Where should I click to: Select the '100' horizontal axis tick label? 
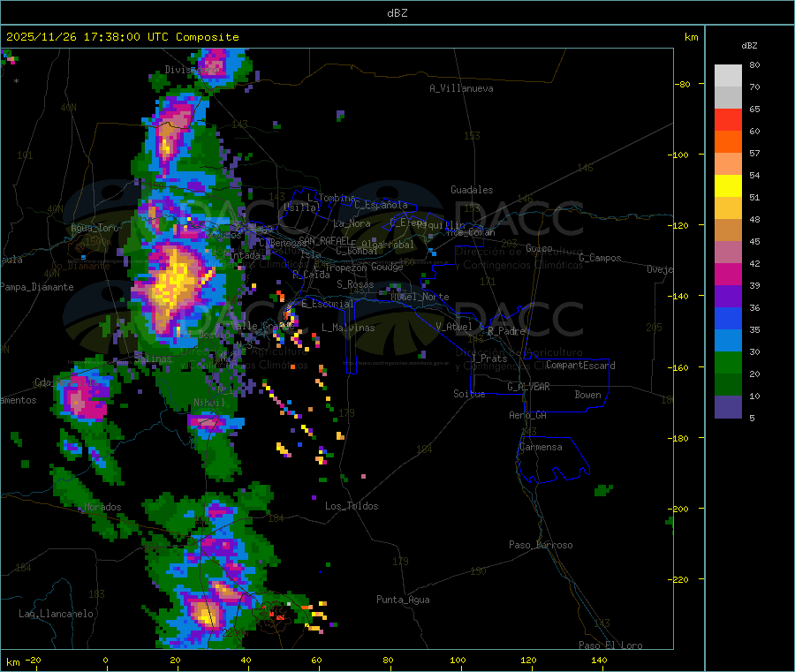click(x=458, y=660)
